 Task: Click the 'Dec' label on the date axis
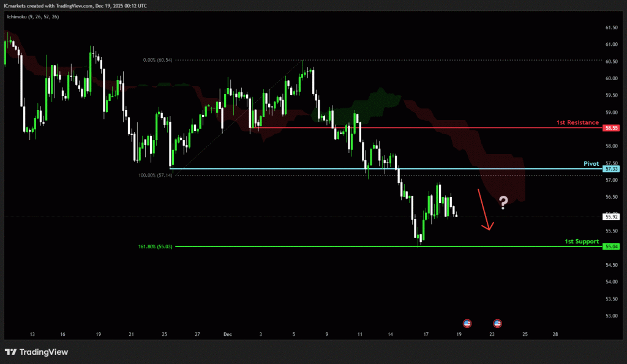[228, 335]
